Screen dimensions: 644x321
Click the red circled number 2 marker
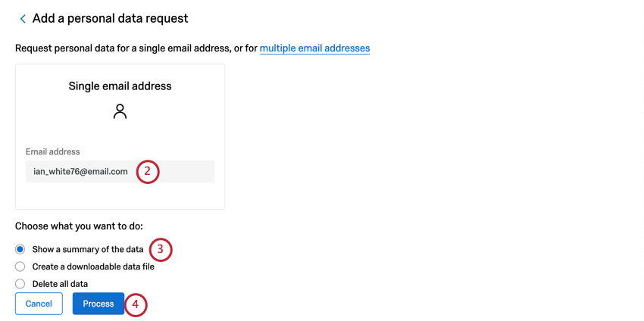148,172
